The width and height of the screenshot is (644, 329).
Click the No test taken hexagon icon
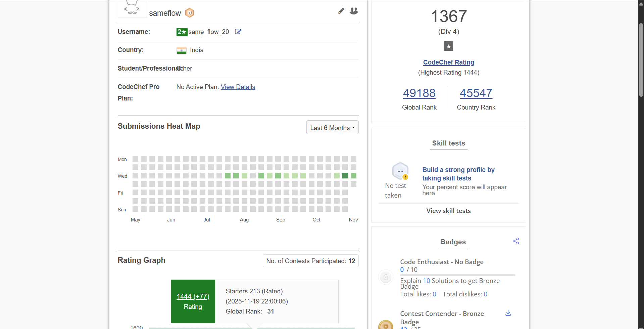400,171
